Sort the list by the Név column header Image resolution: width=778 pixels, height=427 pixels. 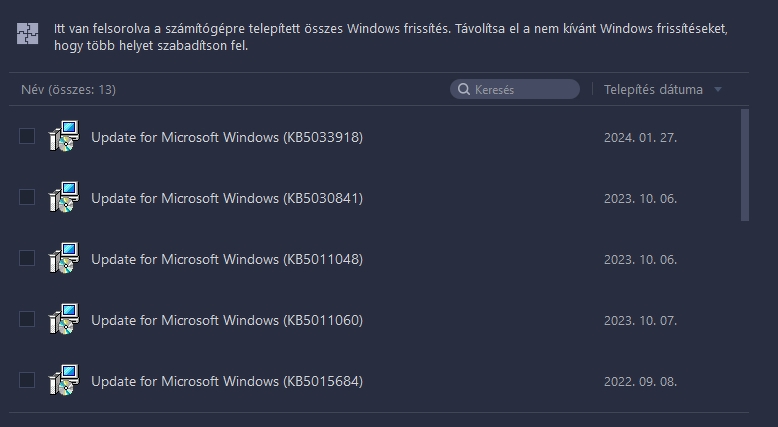68,90
